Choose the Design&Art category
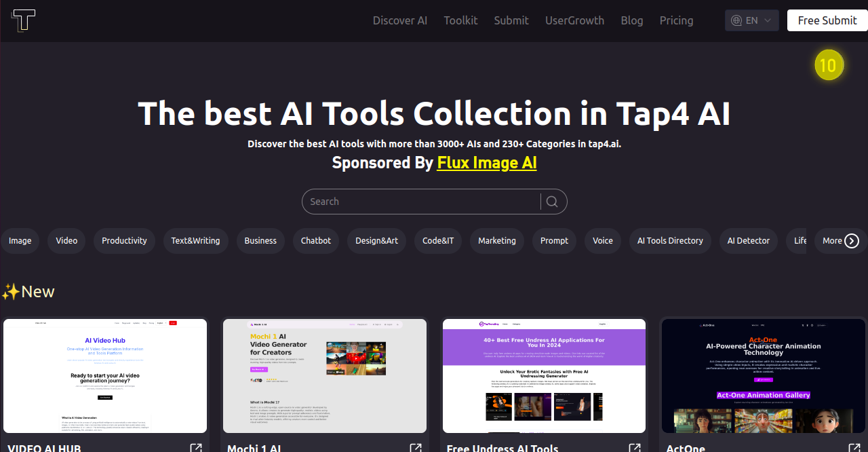868x452 pixels. (376, 241)
